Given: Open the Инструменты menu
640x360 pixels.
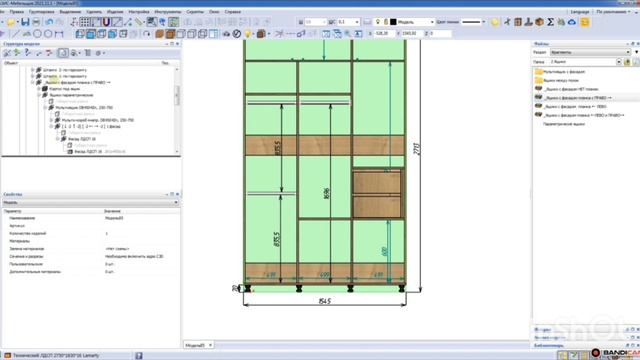Looking at the screenshot, I should 168,12.
